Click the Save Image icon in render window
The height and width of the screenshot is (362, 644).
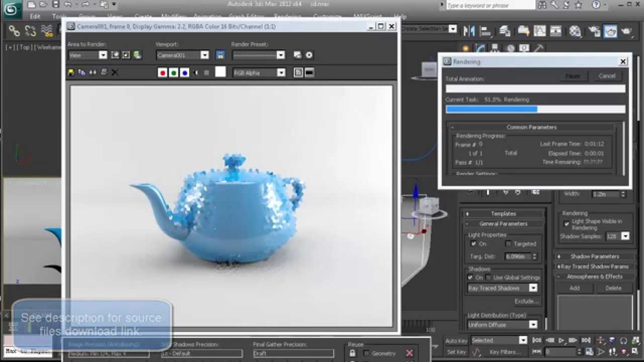point(71,72)
